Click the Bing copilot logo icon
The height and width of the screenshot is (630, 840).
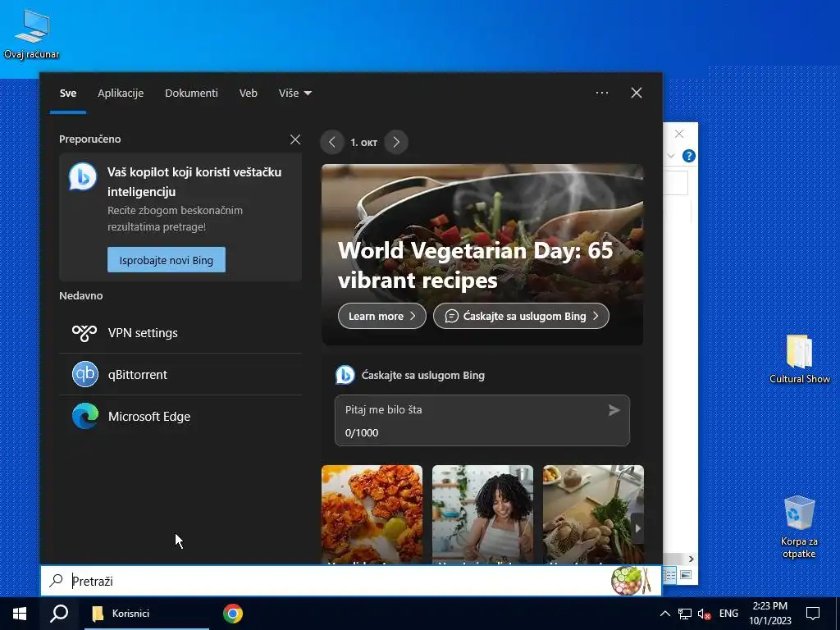click(83, 176)
